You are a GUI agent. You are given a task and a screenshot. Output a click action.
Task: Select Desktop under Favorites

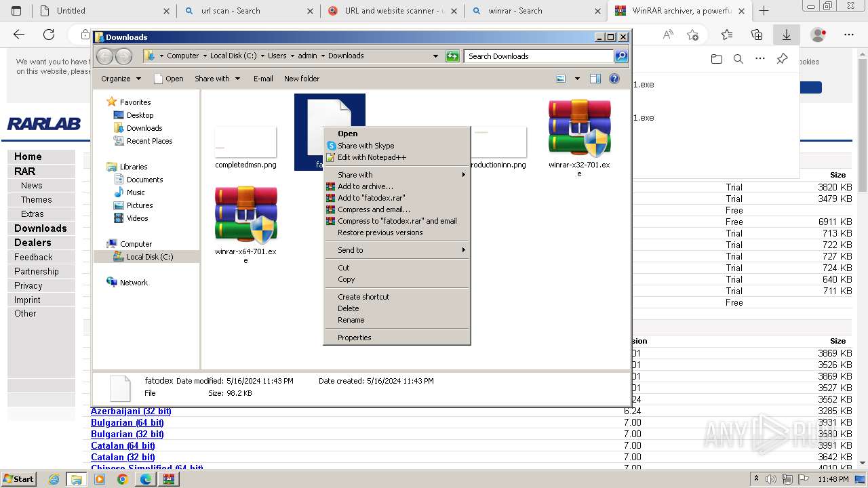[134, 115]
